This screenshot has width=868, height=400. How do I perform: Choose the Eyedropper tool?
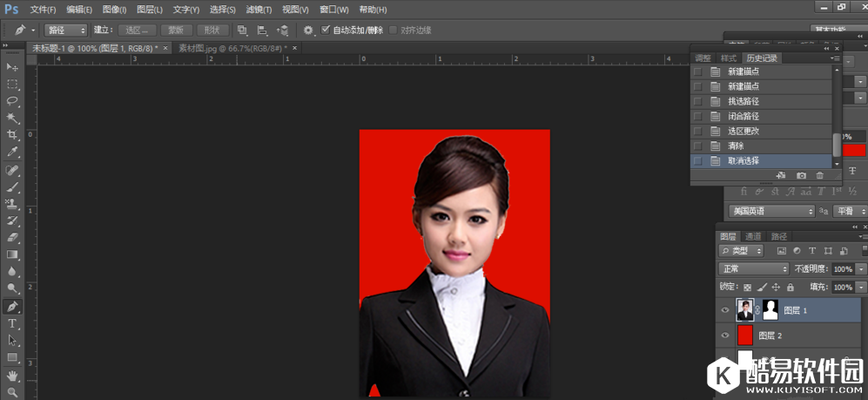point(12,153)
